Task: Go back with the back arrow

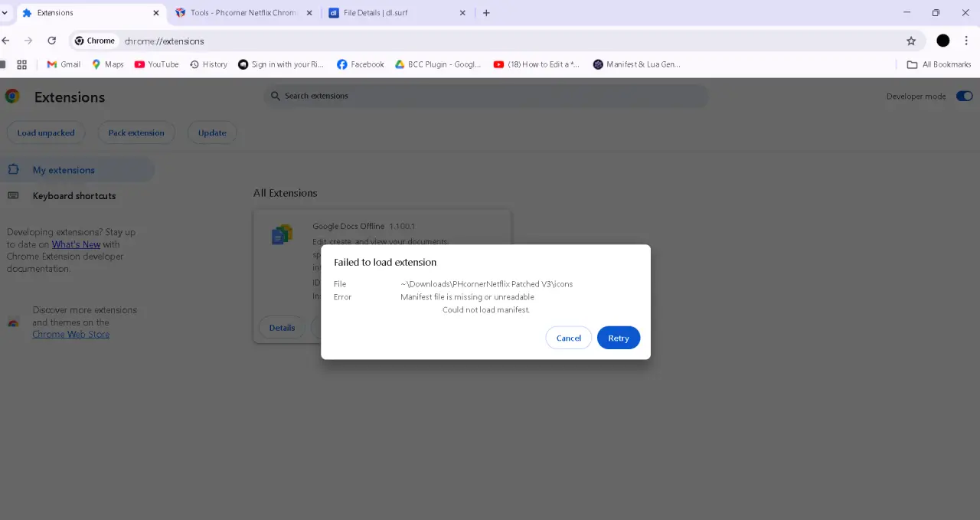Action: [x=6, y=41]
